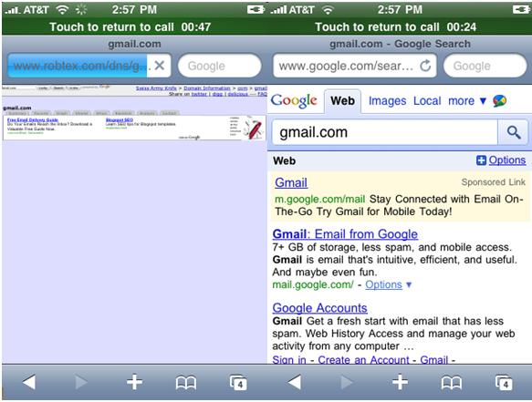Image resolution: width=532 pixels, height=402 pixels.
Task: Expand the 'more' dropdown menu
Action: coord(467,101)
